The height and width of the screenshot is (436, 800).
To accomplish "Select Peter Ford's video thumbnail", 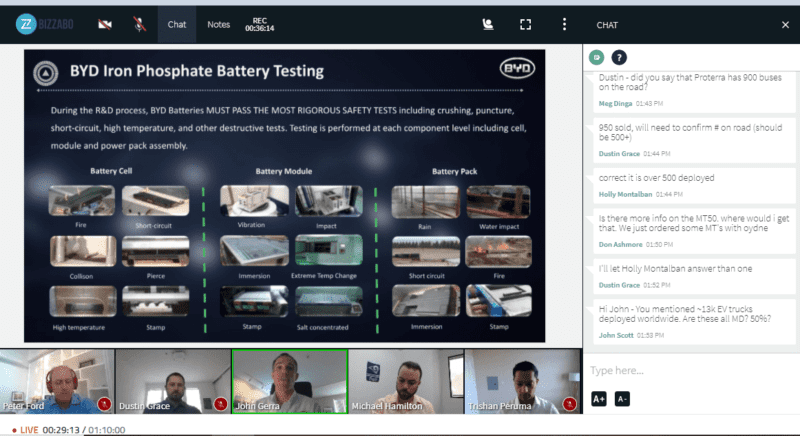I will [x=56, y=381].
